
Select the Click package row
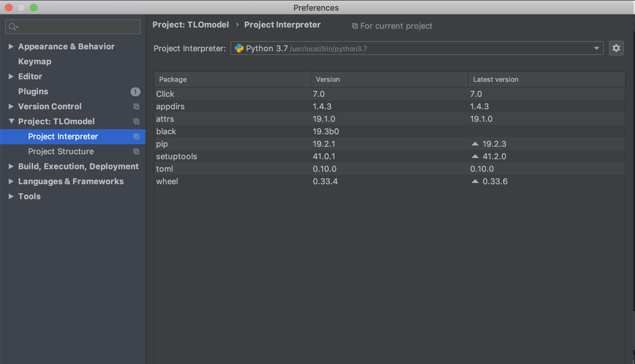[x=390, y=94]
